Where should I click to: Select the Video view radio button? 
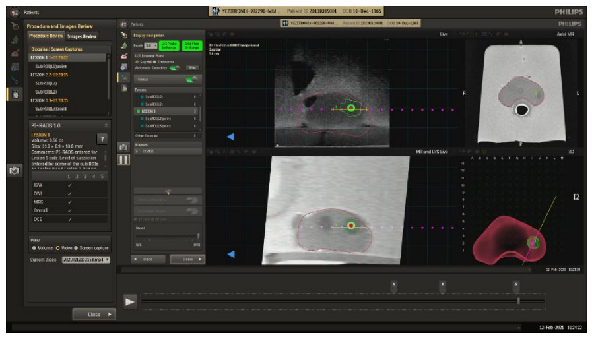[x=58, y=248]
